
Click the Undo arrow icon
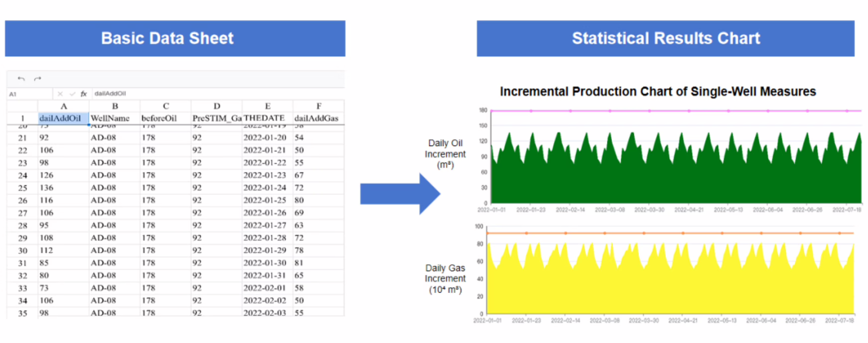[x=21, y=79]
